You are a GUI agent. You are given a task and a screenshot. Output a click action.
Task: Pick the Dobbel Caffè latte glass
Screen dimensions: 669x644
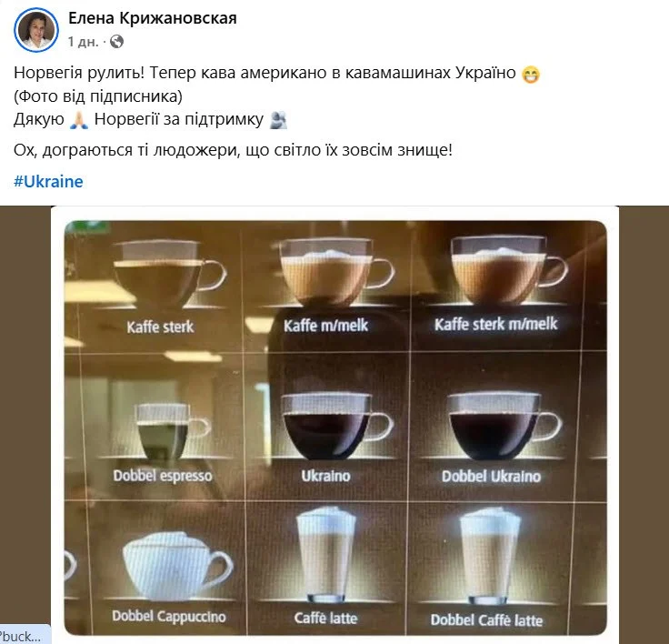(490, 555)
